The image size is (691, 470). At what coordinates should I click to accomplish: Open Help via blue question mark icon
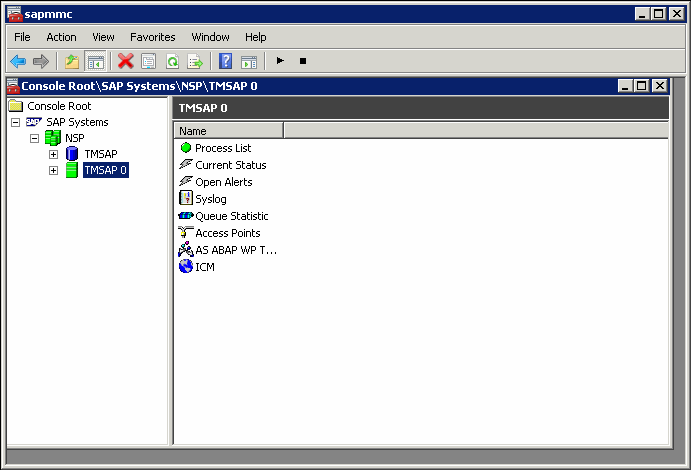coord(225,61)
